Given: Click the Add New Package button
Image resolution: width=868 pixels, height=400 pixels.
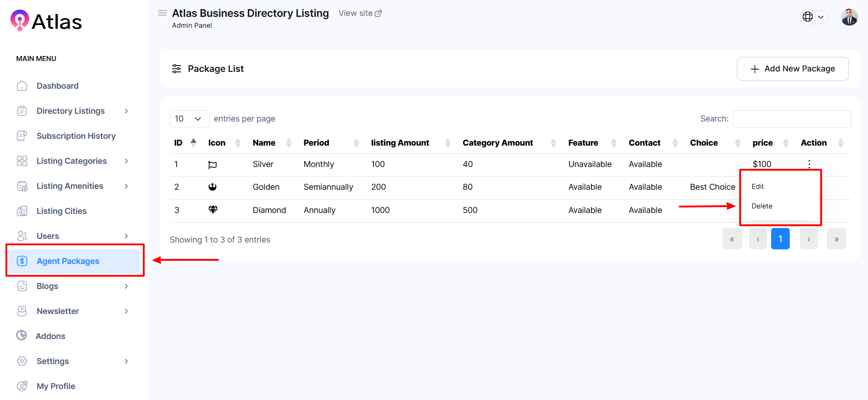Looking at the screenshot, I should coord(792,69).
